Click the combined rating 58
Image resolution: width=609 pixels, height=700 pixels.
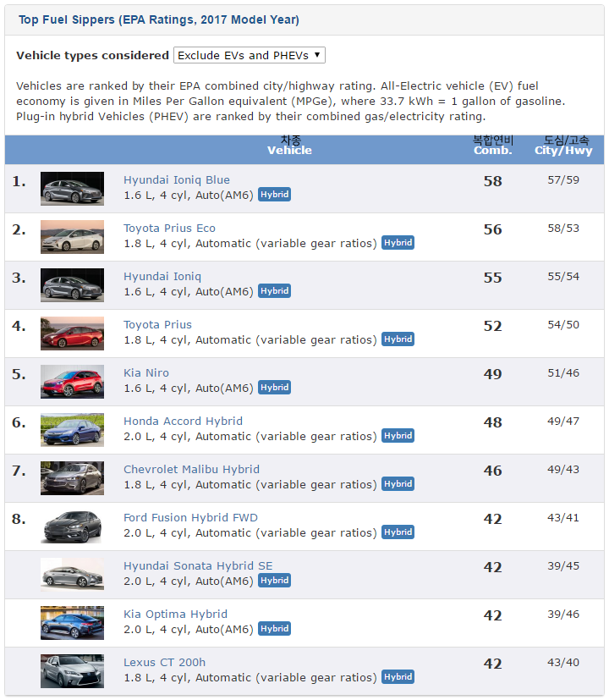point(493,181)
